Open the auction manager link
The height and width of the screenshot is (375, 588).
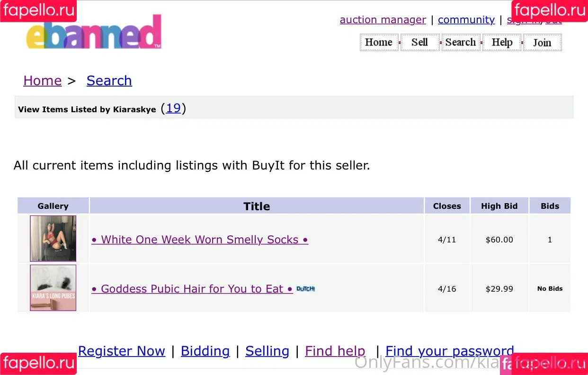(383, 20)
